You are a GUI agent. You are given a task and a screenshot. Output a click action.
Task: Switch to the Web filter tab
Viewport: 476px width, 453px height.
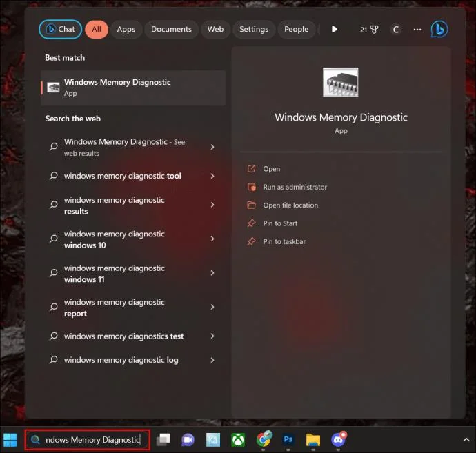215,30
